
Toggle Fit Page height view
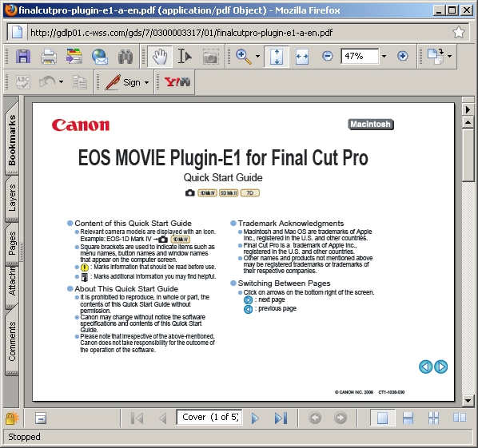(277, 57)
